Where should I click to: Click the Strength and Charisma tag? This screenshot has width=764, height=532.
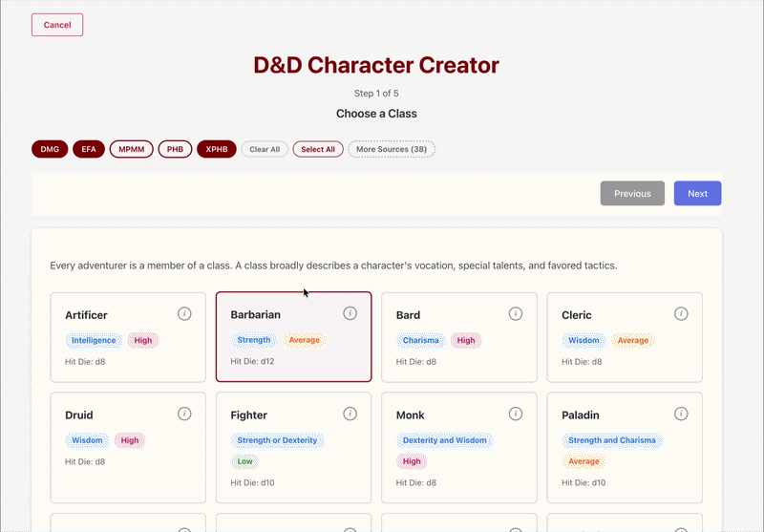coord(612,440)
